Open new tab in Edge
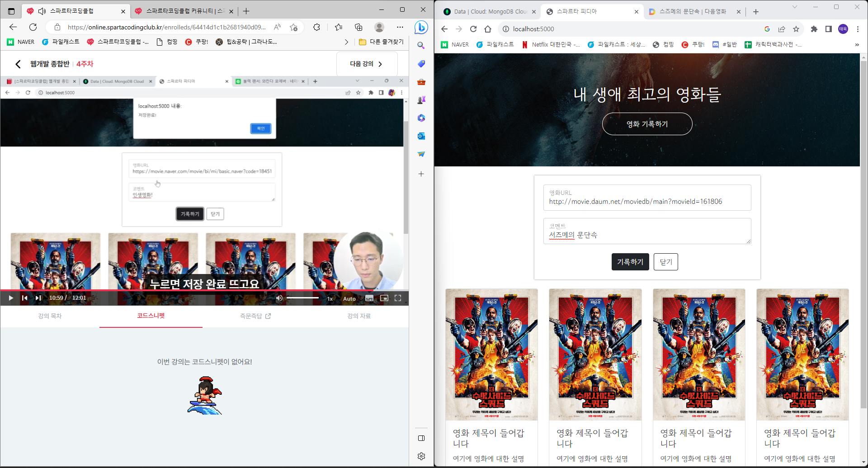 tap(246, 11)
